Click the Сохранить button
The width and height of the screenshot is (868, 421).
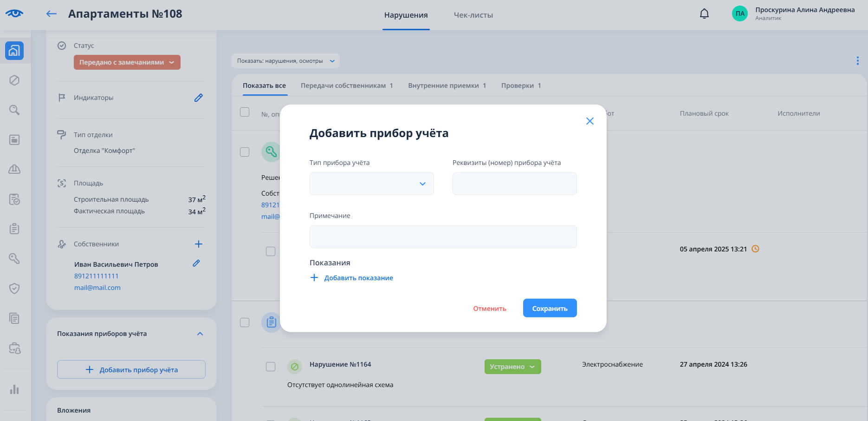pyautogui.click(x=550, y=308)
